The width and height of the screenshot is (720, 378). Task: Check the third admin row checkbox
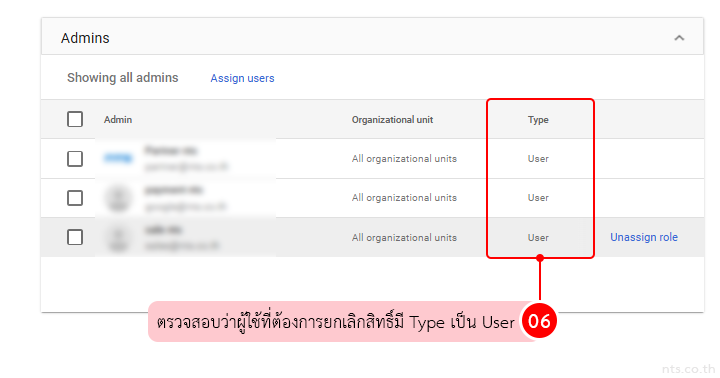75,237
